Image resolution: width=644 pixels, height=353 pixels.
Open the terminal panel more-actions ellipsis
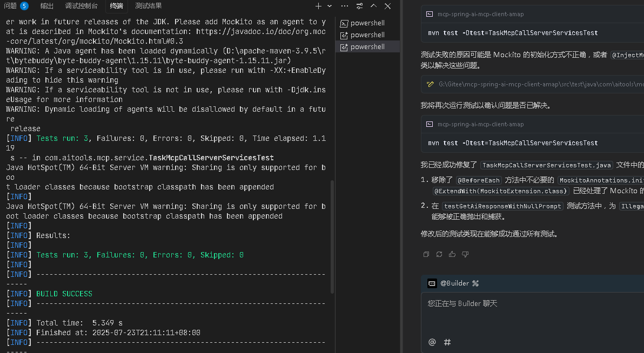345,6
